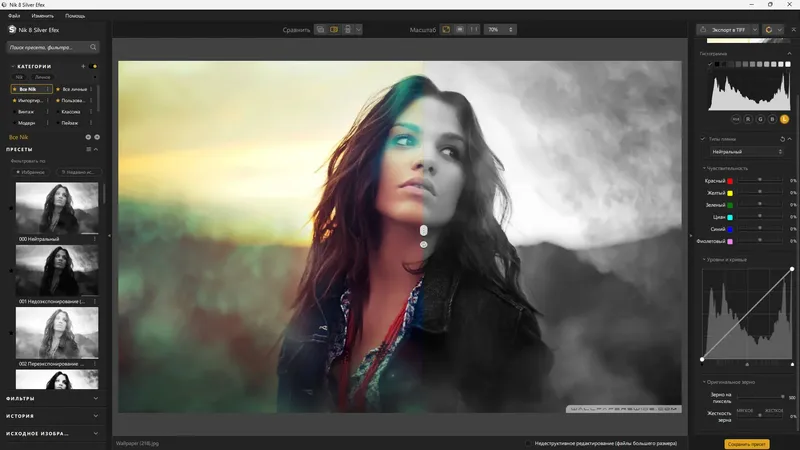The height and width of the screenshot is (450, 800).
Task: Toggle histogram zone checkmark
Action: (x=710, y=64)
